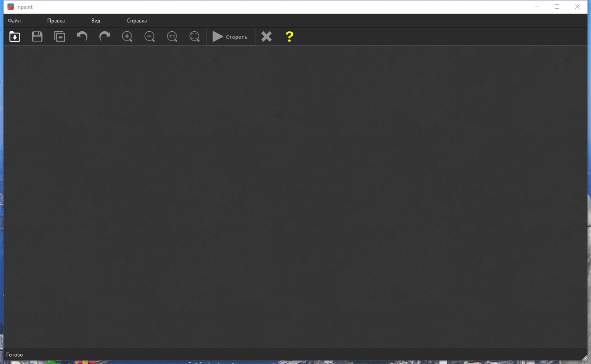Click the Готово status bar text

(15, 355)
